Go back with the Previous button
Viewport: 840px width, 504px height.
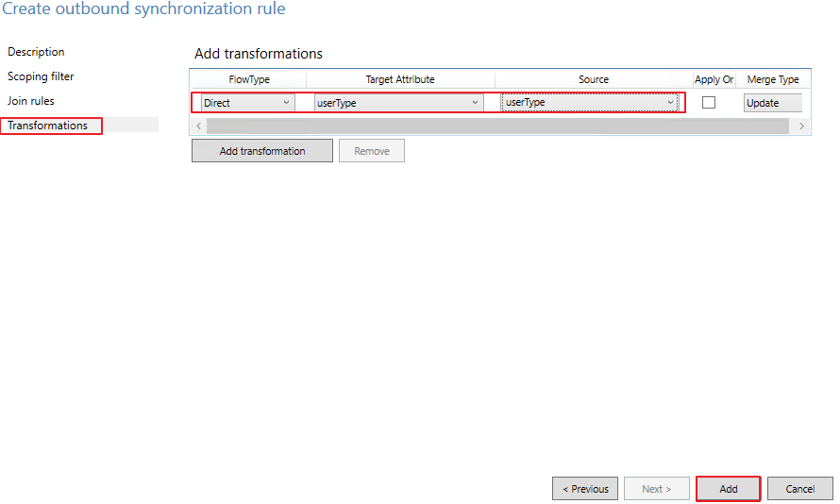585,489
